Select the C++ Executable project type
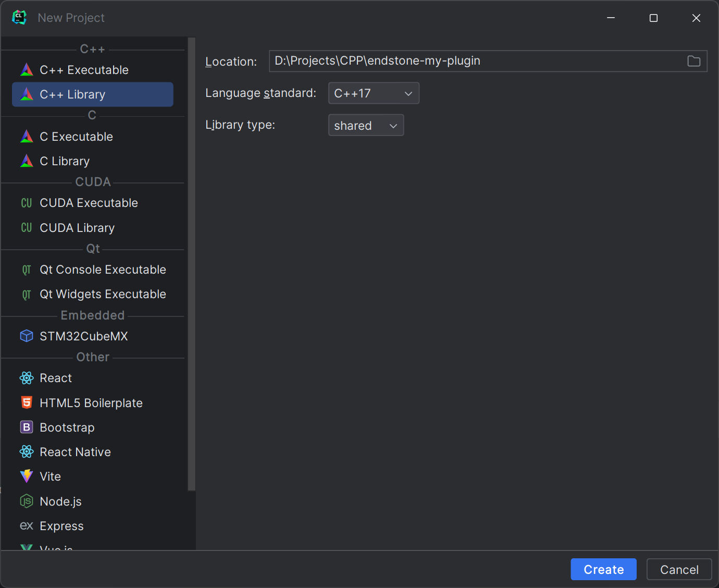Screen dimensions: 719x588 (x=84, y=69)
